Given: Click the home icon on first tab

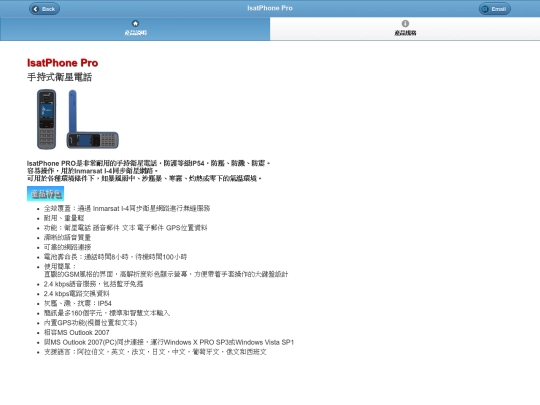Looking at the screenshot, I should pos(135,23).
